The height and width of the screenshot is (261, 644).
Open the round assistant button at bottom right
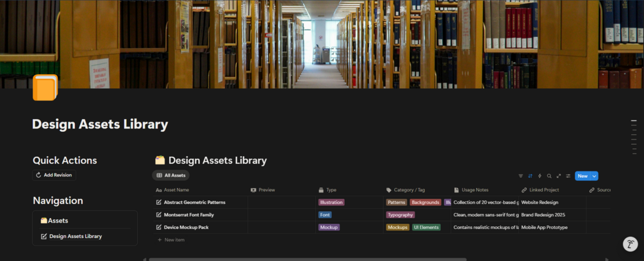630,244
